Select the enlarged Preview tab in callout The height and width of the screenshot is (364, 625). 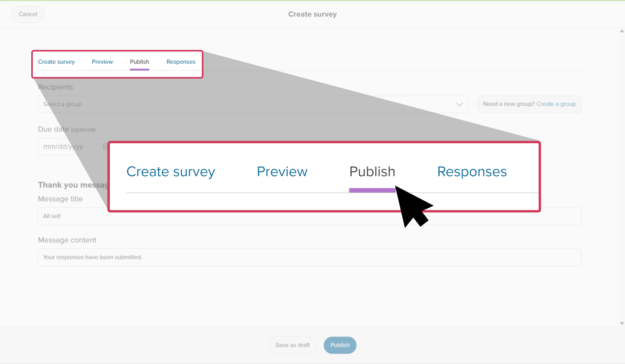click(282, 172)
